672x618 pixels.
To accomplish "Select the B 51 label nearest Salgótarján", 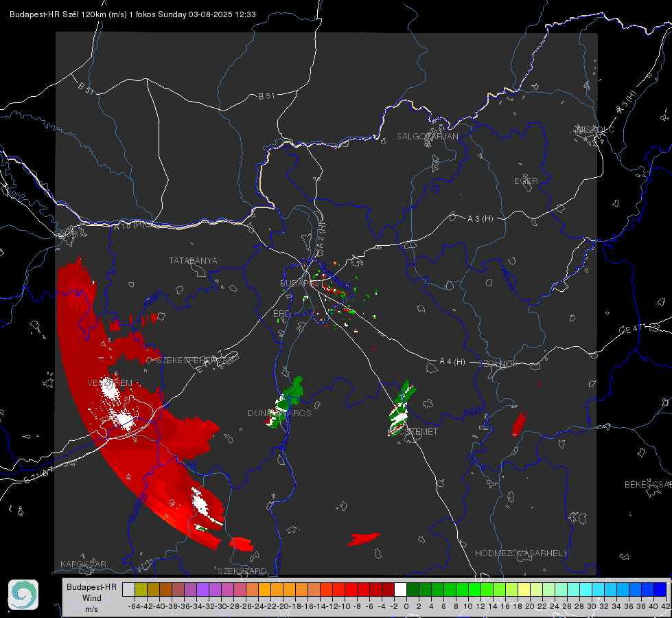I will [x=266, y=95].
